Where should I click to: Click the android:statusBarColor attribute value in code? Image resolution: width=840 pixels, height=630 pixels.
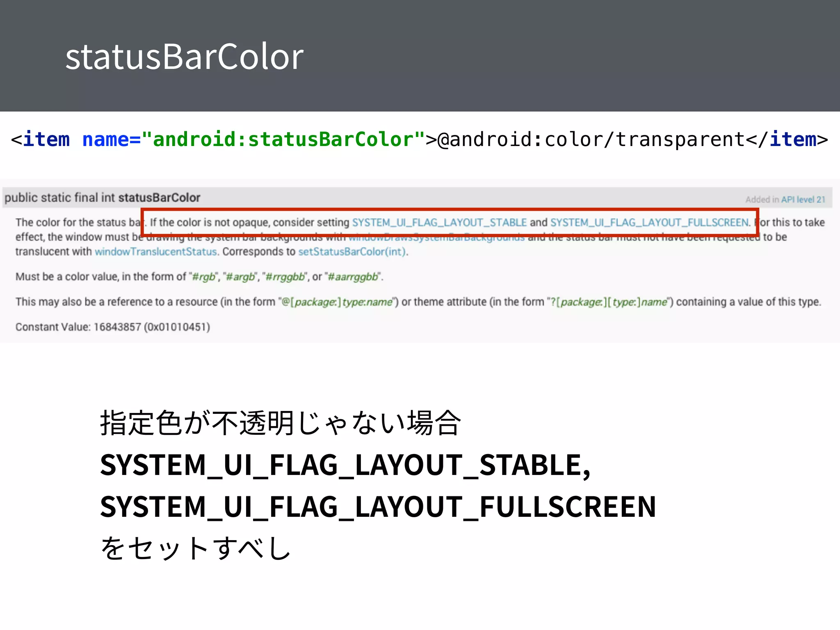point(283,139)
